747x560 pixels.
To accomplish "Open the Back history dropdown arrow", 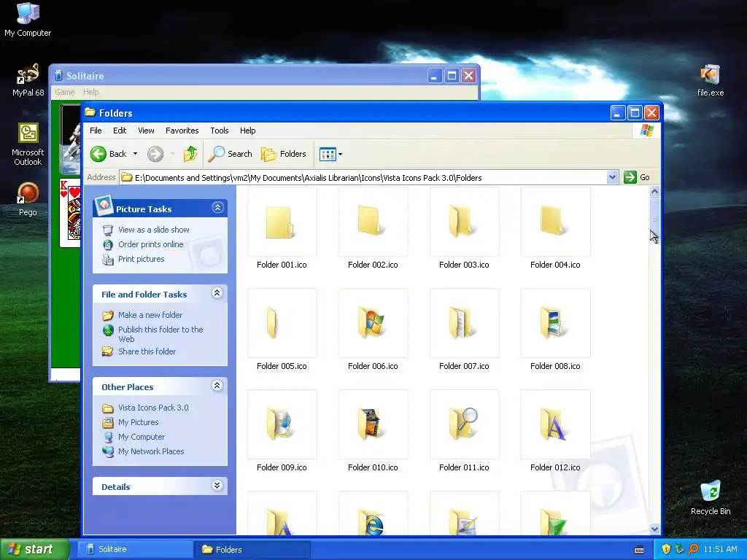I will (135, 154).
